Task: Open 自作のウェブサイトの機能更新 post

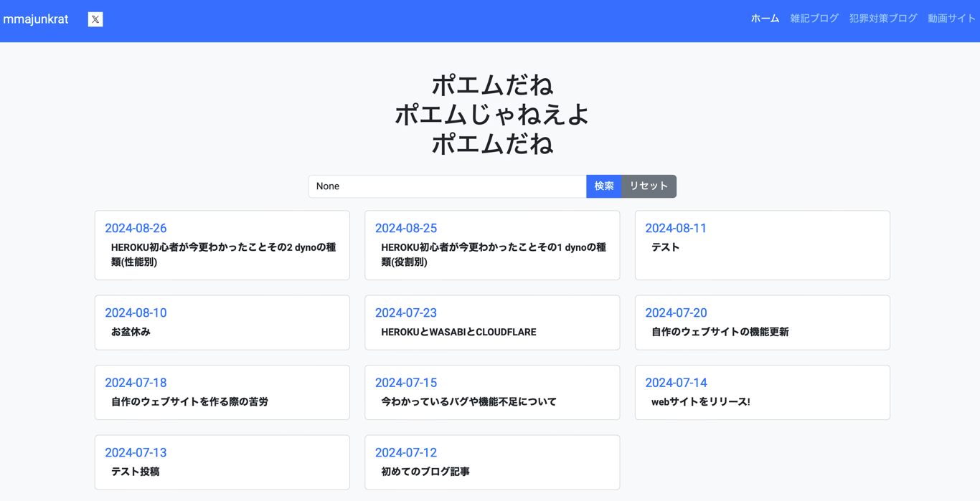Action: click(x=720, y=332)
